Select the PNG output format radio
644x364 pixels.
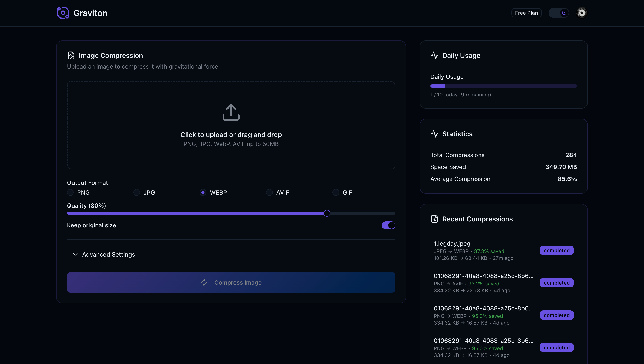pos(70,192)
